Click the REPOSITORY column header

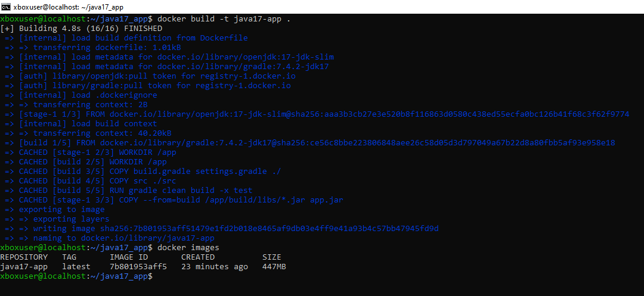tap(24, 257)
